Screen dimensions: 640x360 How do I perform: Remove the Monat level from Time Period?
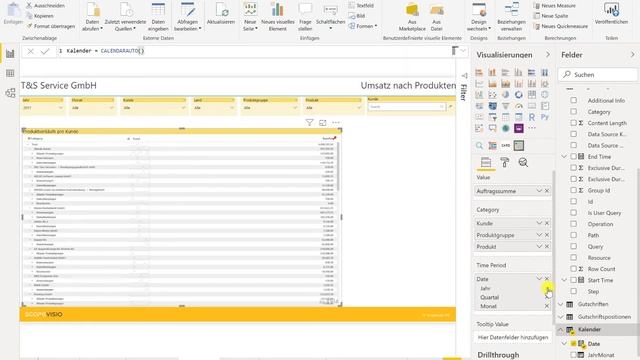[547, 306]
